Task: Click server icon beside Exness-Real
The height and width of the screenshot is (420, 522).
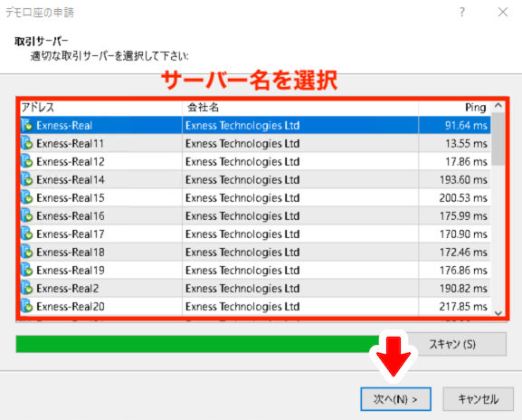Action: click(26, 125)
